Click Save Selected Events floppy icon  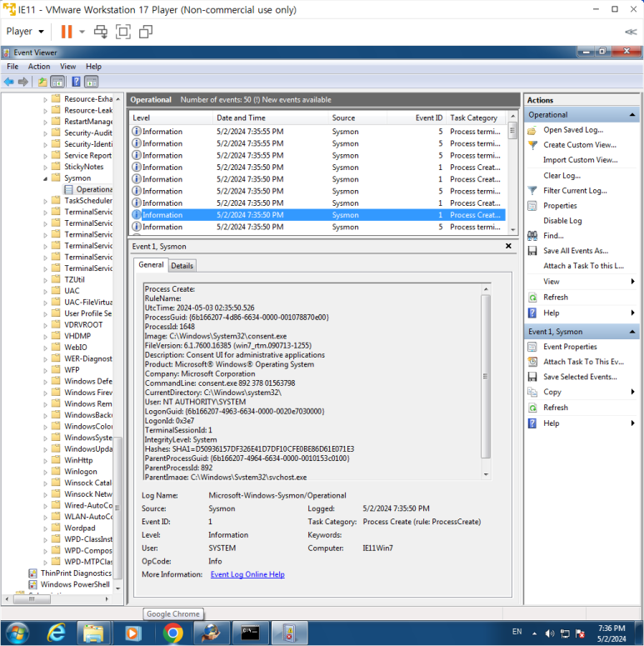532,377
